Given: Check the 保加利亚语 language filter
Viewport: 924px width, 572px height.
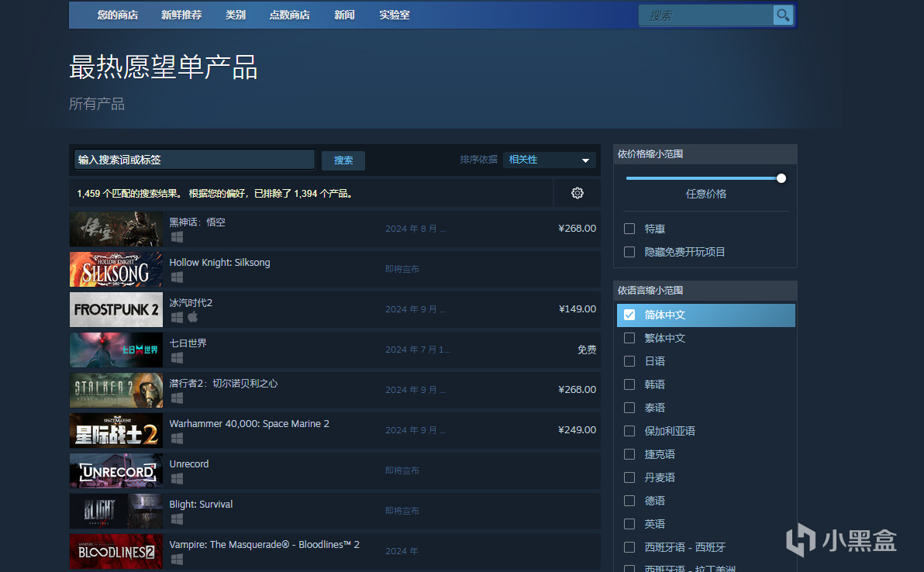Looking at the screenshot, I should pos(629,431).
